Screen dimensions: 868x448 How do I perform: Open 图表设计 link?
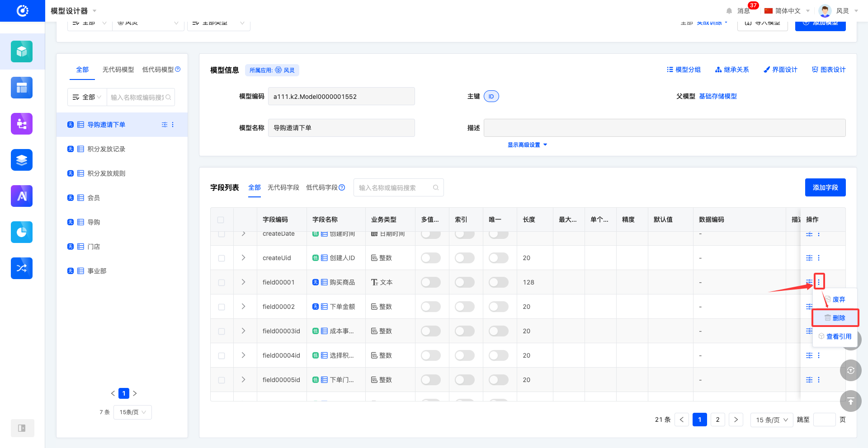(829, 70)
